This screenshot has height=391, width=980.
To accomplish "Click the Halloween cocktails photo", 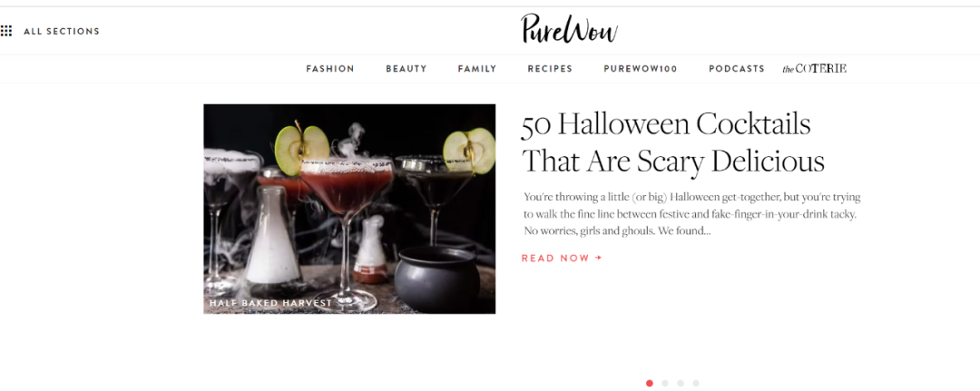I will (349, 209).
